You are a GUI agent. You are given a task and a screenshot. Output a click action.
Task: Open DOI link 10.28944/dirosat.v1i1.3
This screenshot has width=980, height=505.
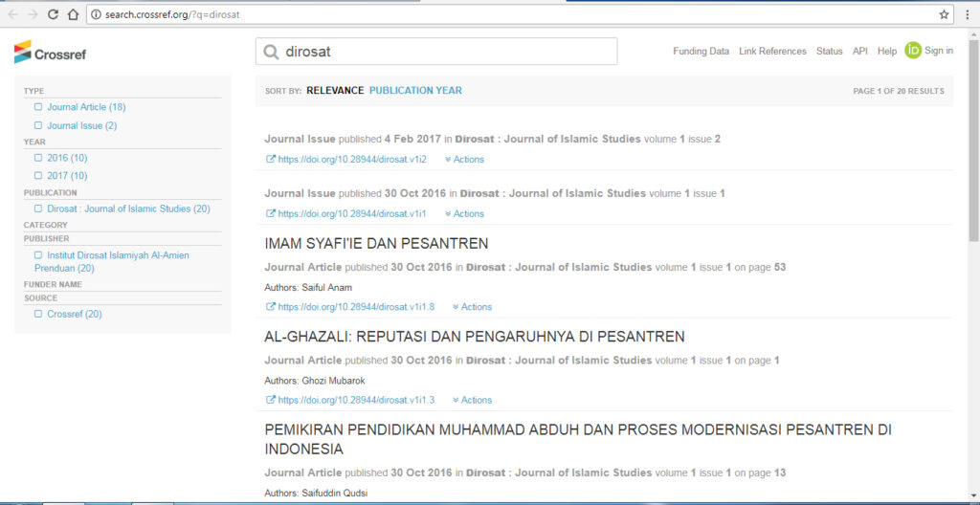356,400
